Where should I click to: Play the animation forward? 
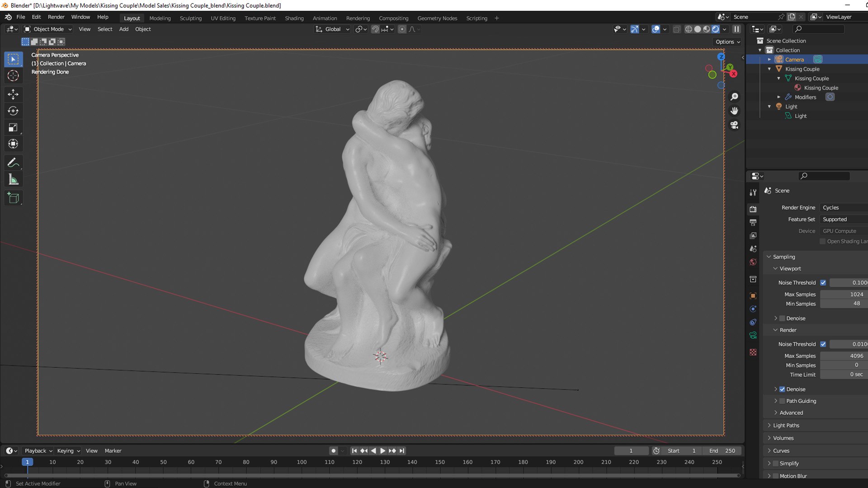(x=382, y=450)
